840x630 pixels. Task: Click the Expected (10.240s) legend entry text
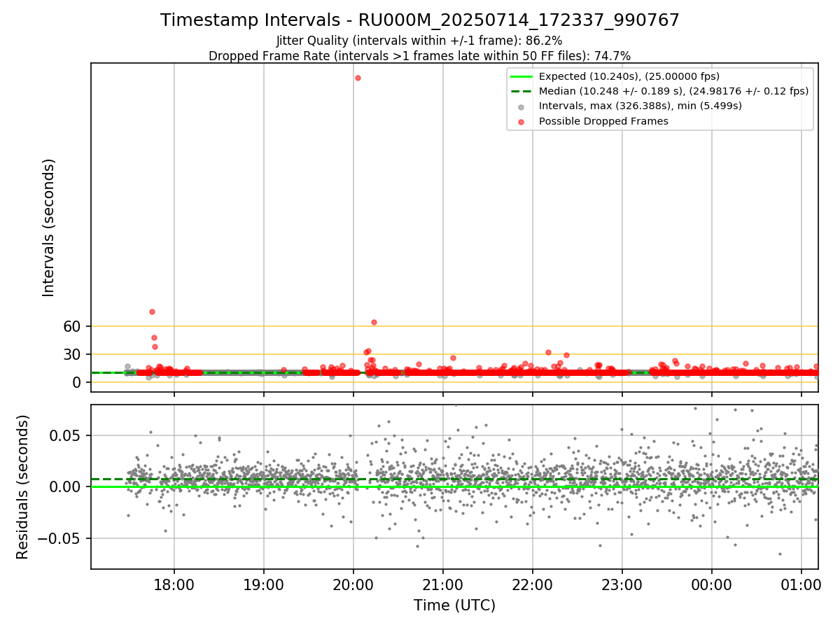tap(629, 76)
